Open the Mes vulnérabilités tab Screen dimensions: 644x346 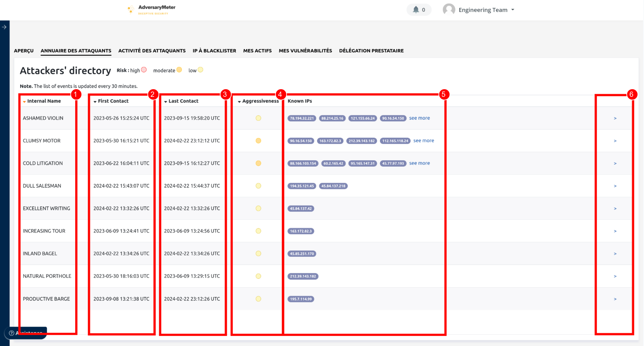(305, 51)
